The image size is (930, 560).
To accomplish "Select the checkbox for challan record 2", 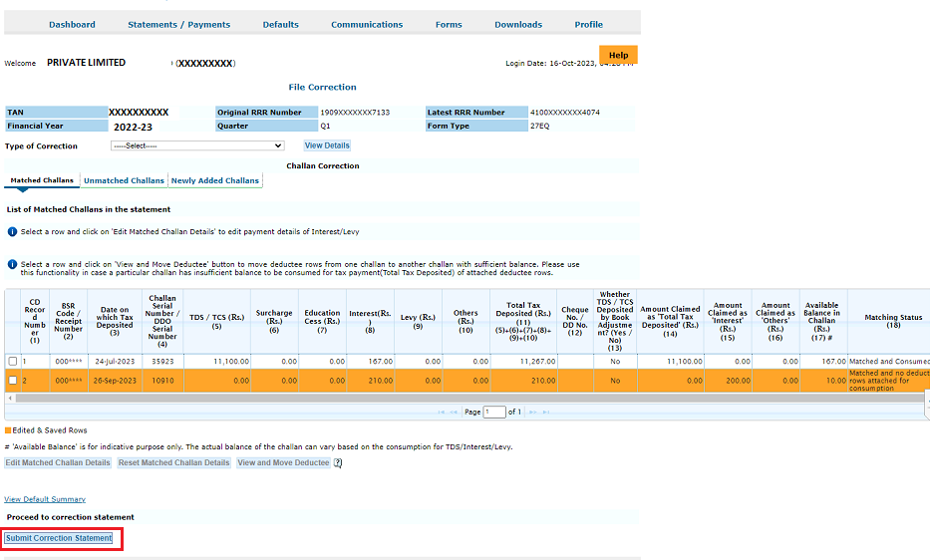I will pyautogui.click(x=13, y=380).
